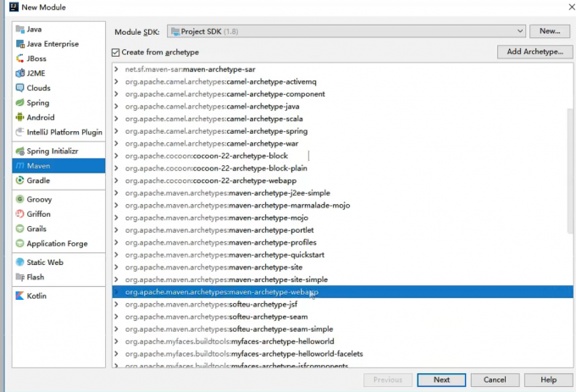Expand maven-archetype-sar node
Viewport: 576px width, 392px height.
(x=116, y=69)
